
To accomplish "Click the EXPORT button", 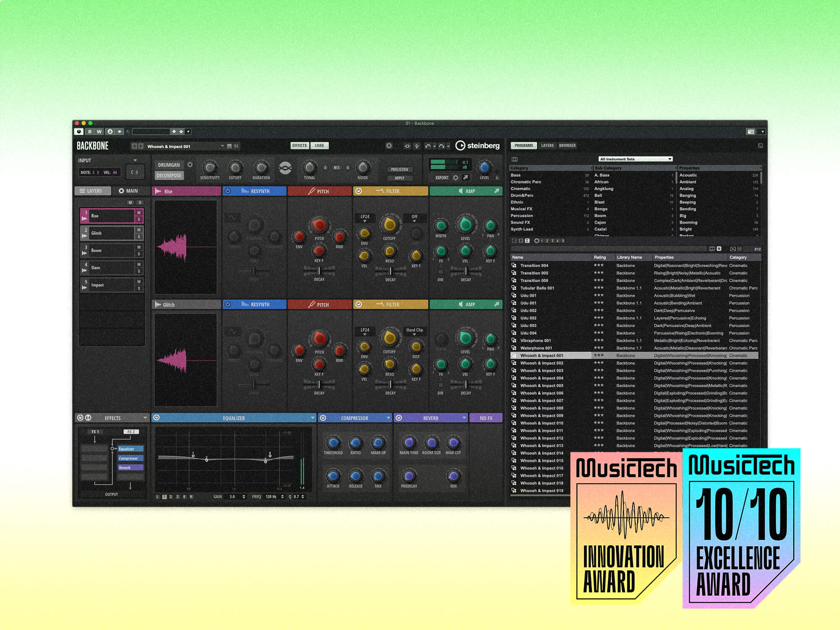I will (x=442, y=178).
